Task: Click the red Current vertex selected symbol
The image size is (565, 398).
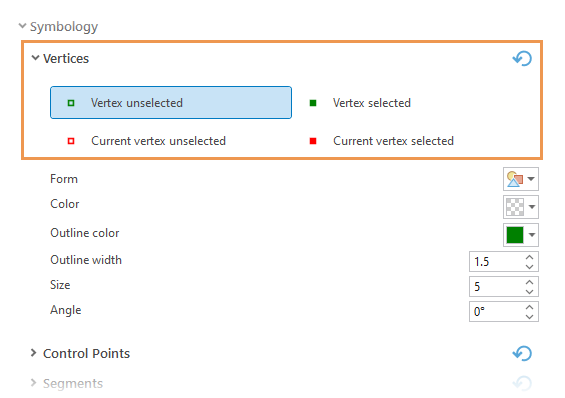Action: [x=313, y=141]
